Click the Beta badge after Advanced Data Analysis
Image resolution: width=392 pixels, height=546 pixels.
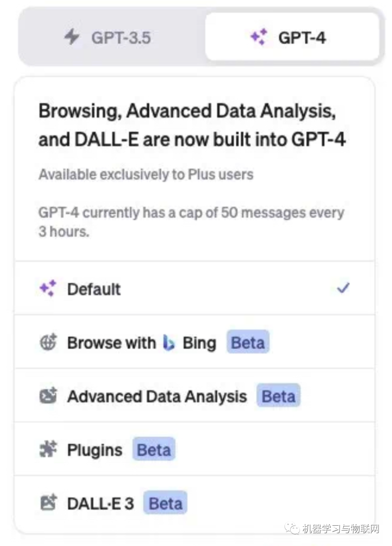(x=278, y=396)
